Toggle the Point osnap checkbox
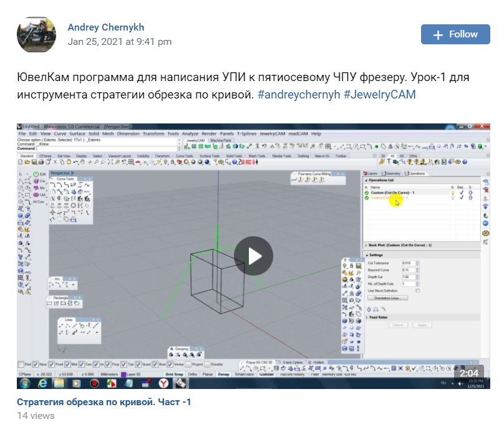The height and width of the screenshot is (442, 504). click(x=51, y=364)
